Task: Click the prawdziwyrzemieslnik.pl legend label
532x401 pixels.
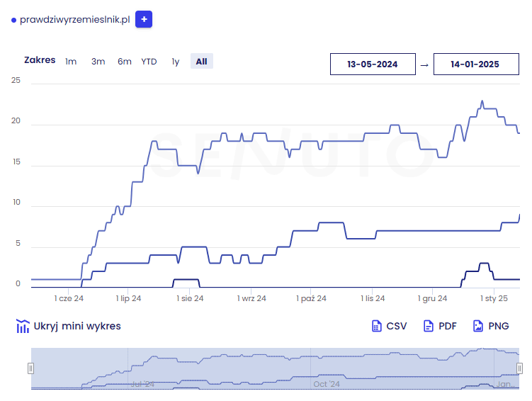Action: (x=74, y=20)
